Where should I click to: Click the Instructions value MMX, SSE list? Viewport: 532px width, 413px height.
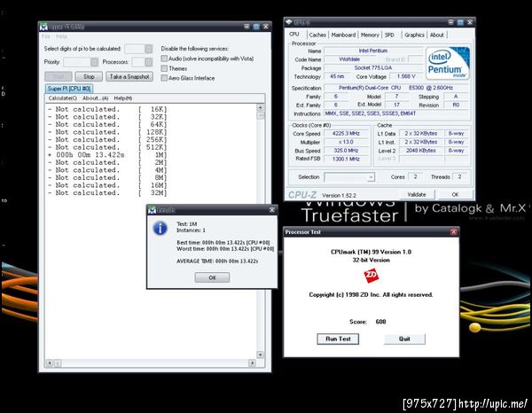396,113
